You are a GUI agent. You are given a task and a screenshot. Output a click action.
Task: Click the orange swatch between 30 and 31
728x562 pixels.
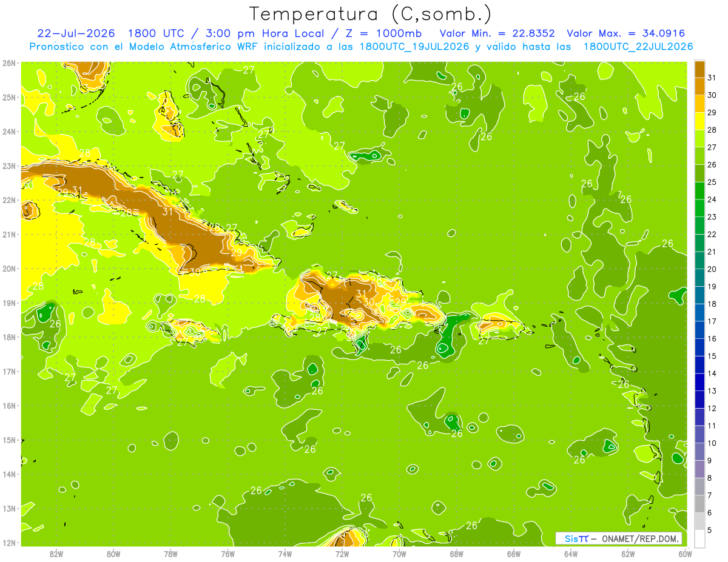[699, 87]
